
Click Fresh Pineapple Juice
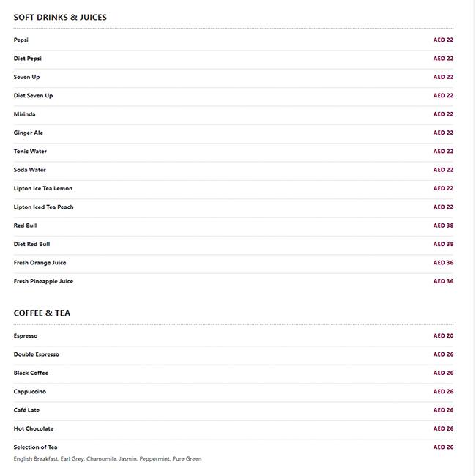coord(43,281)
